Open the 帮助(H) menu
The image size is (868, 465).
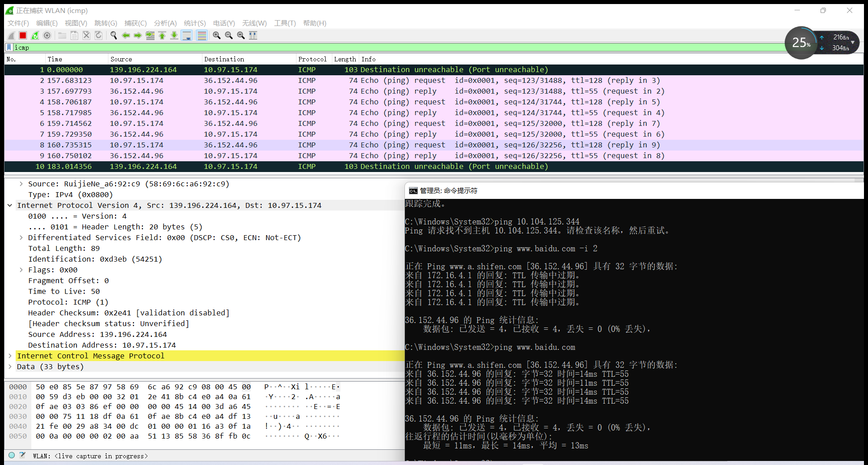(x=314, y=23)
